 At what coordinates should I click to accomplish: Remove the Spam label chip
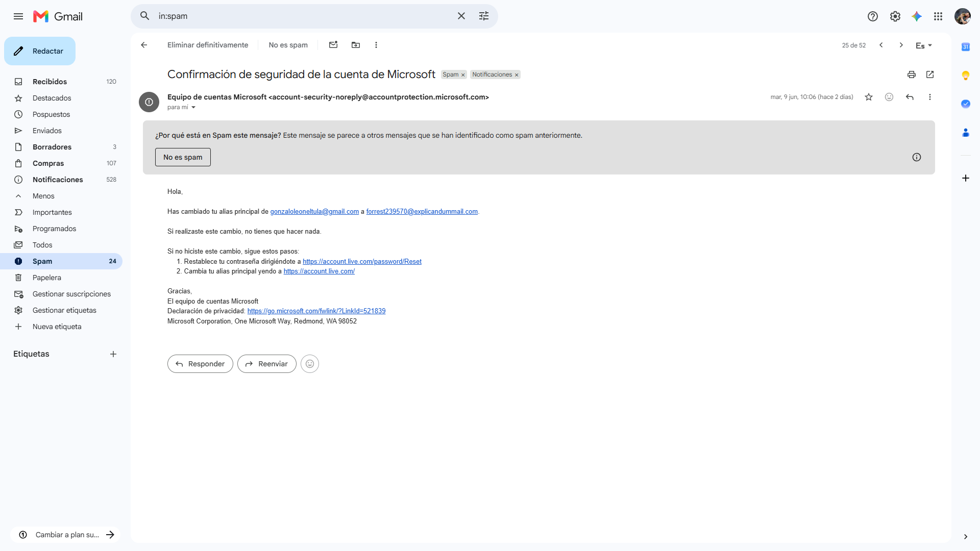tap(463, 75)
